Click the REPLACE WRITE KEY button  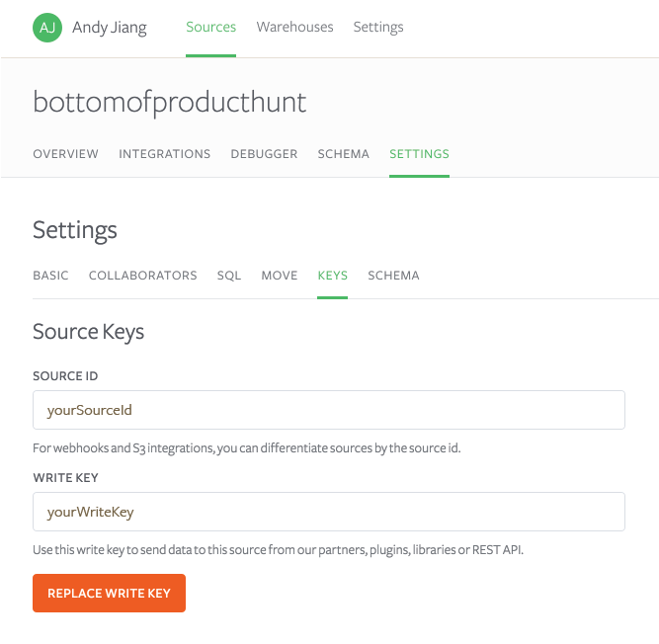tap(109, 594)
